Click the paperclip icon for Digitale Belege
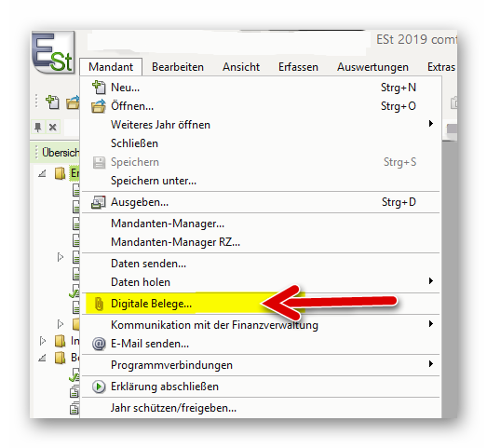 click(x=99, y=304)
